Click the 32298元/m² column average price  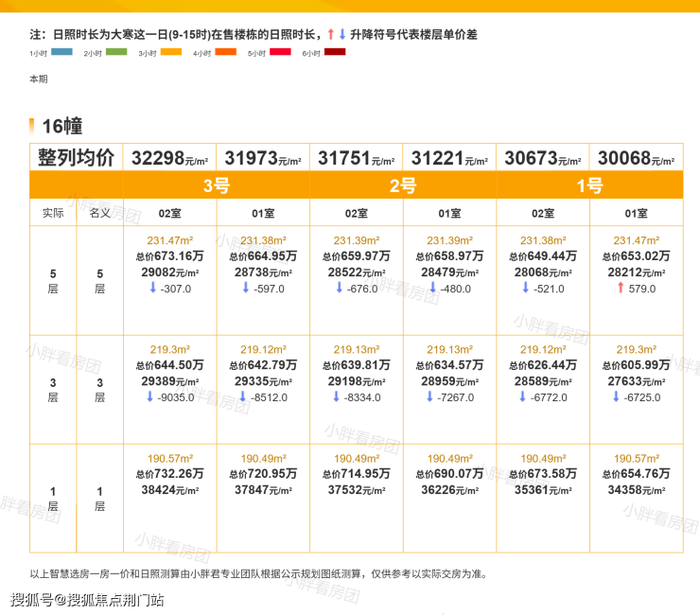tap(170, 159)
